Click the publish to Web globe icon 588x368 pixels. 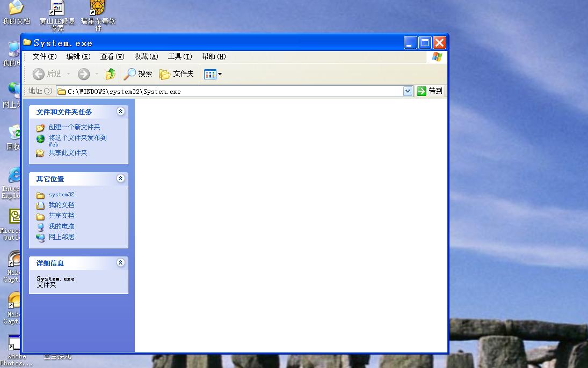tap(40, 139)
